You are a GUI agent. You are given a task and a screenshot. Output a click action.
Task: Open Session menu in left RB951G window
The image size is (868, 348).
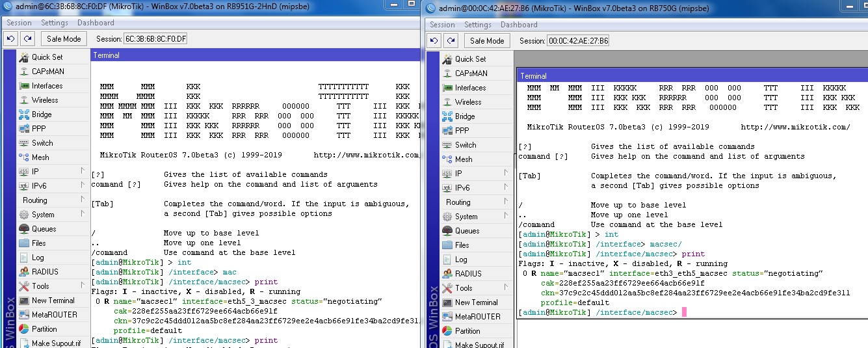[x=19, y=23]
